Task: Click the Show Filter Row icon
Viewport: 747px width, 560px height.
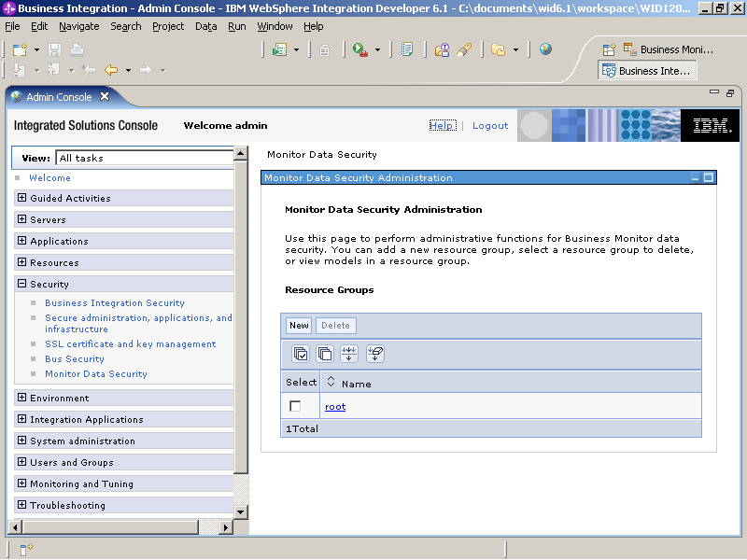Action: (x=349, y=354)
